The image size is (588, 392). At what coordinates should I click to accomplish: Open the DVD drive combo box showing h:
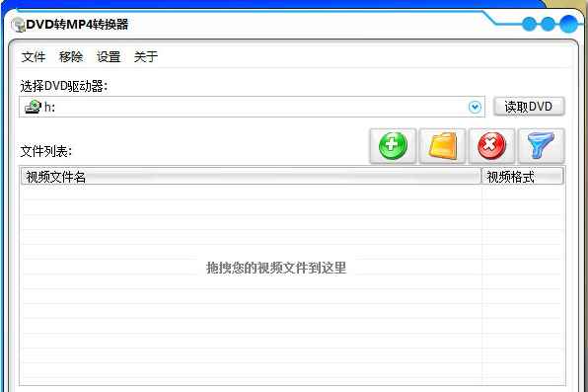252,107
